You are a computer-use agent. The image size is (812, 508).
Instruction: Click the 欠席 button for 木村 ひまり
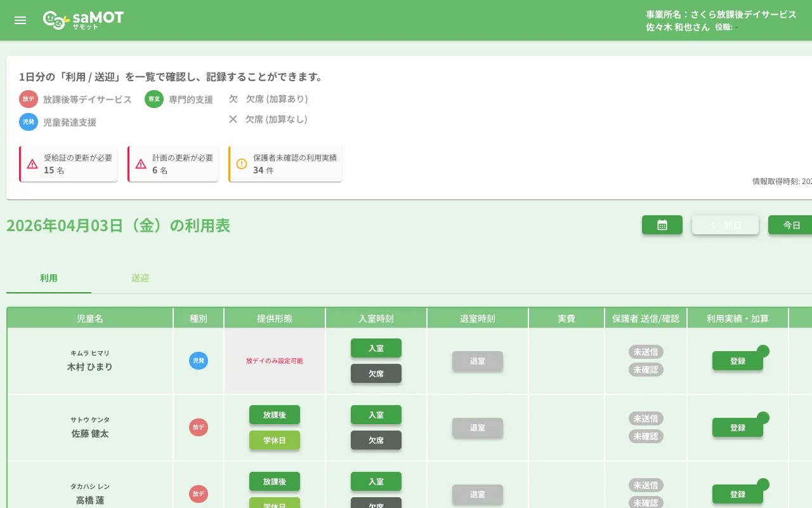click(x=376, y=373)
